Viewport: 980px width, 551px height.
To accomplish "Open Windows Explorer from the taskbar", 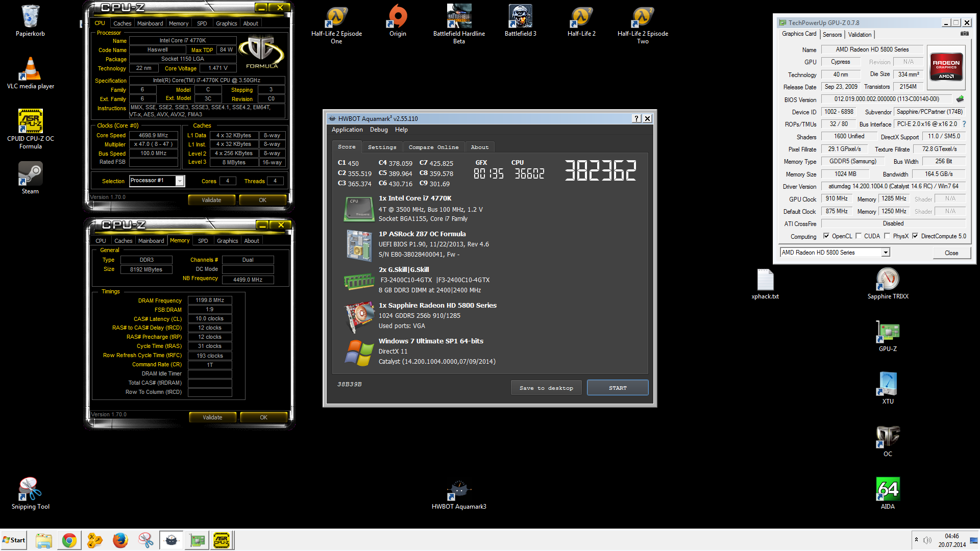I will pyautogui.click(x=44, y=540).
